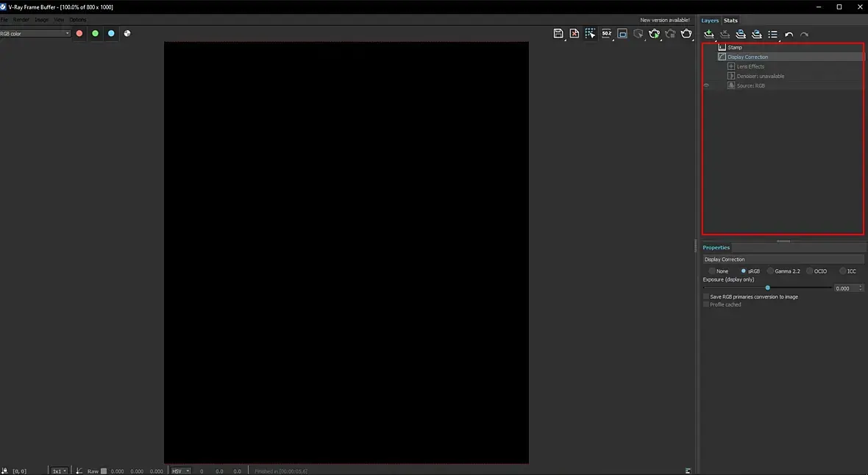Click the create layer green plus icon
This screenshot has width=868, height=475.
[708, 35]
